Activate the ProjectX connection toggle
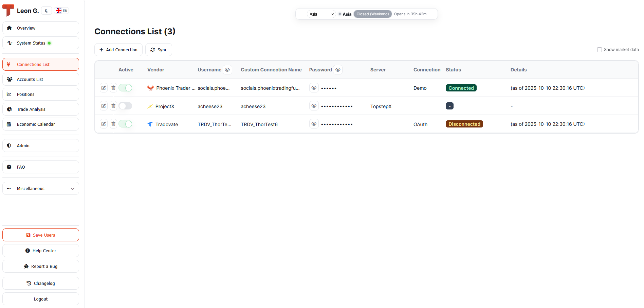Viewport: 644px width, 308px height. tap(125, 106)
